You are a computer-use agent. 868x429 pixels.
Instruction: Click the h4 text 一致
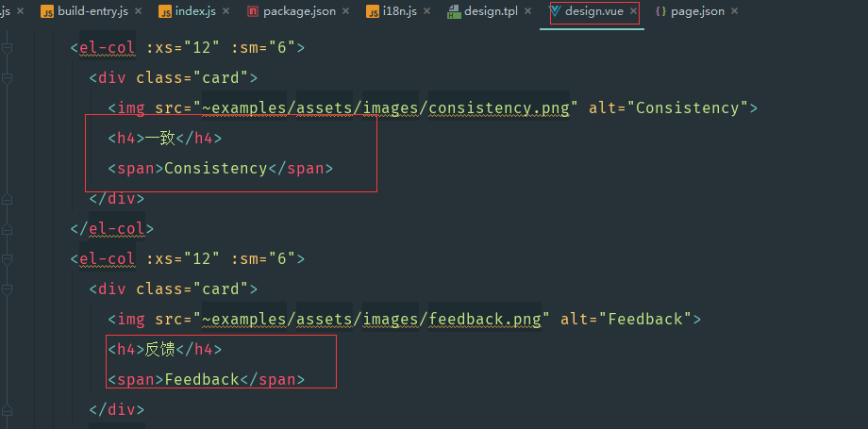pyautogui.click(x=160, y=138)
